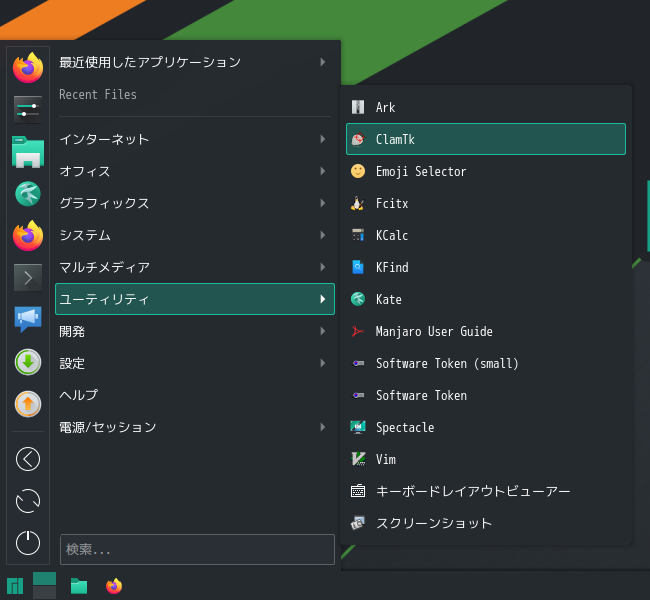Expand the インターネット category submenu
The image size is (650, 600).
pyautogui.click(x=195, y=139)
